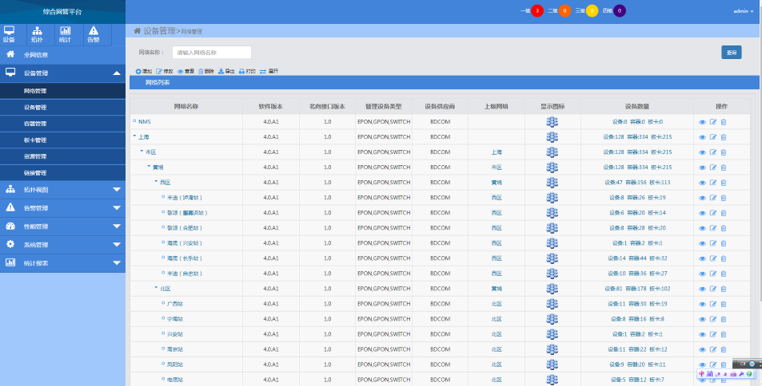Open 全网信息 in the sidebar

pos(63,55)
